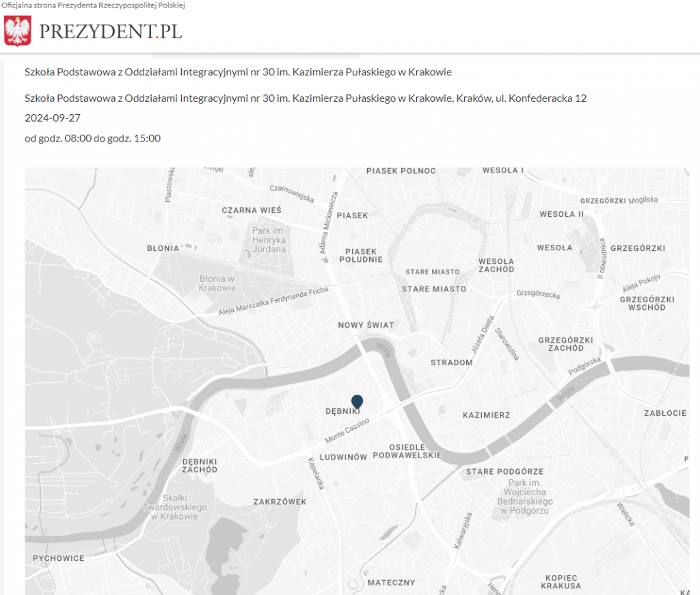Click the school address line with ul. Konfederacka 12

[306, 98]
